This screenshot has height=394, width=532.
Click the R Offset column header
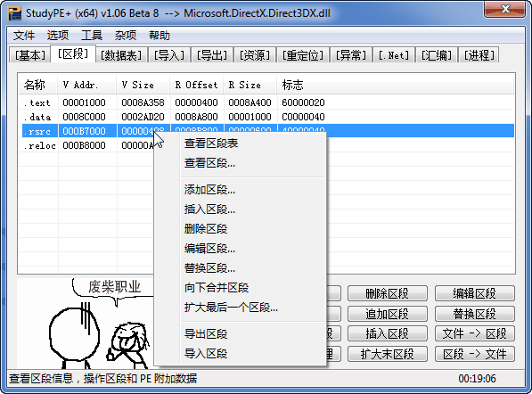(196, 85)
